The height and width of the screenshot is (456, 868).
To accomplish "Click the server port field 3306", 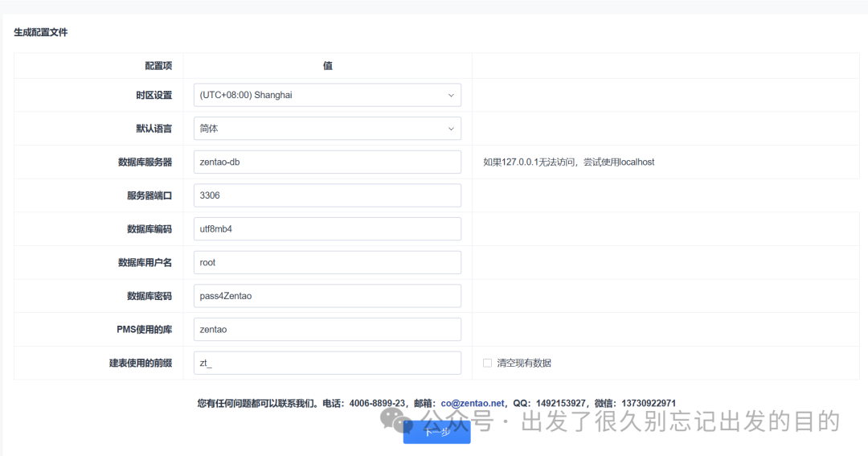I will [327, 195].
